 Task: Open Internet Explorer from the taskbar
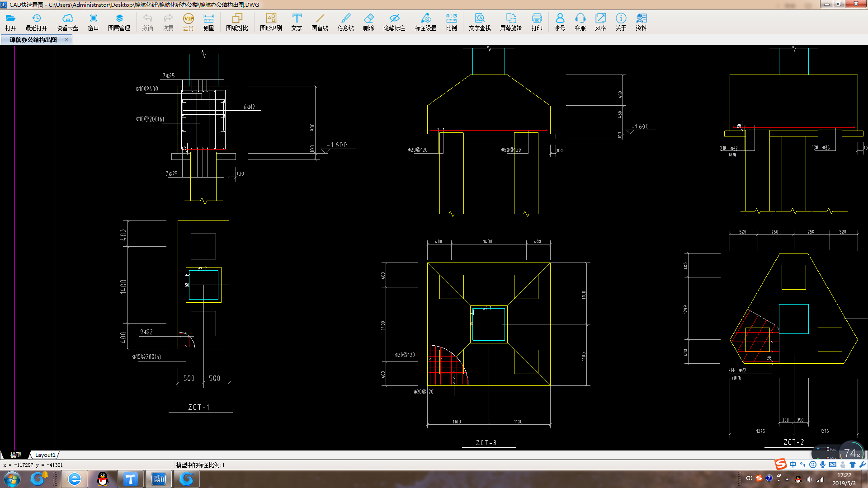[x=74, y=479]
